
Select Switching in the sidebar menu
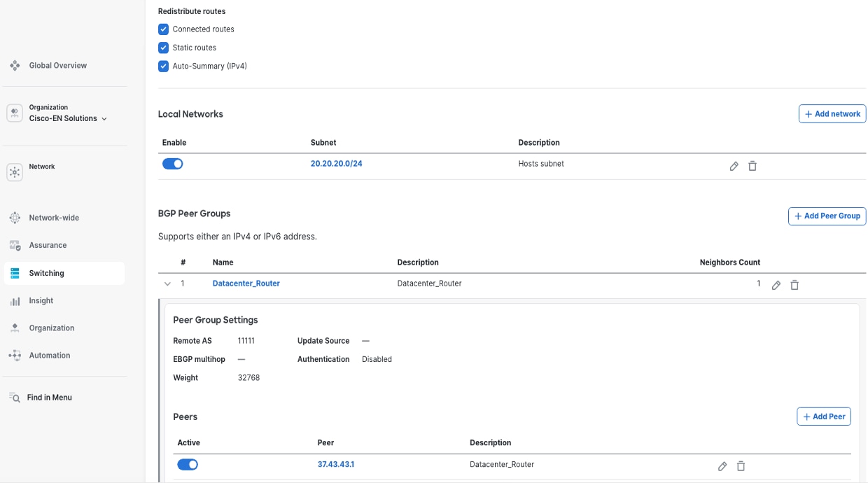coord(46,273)
